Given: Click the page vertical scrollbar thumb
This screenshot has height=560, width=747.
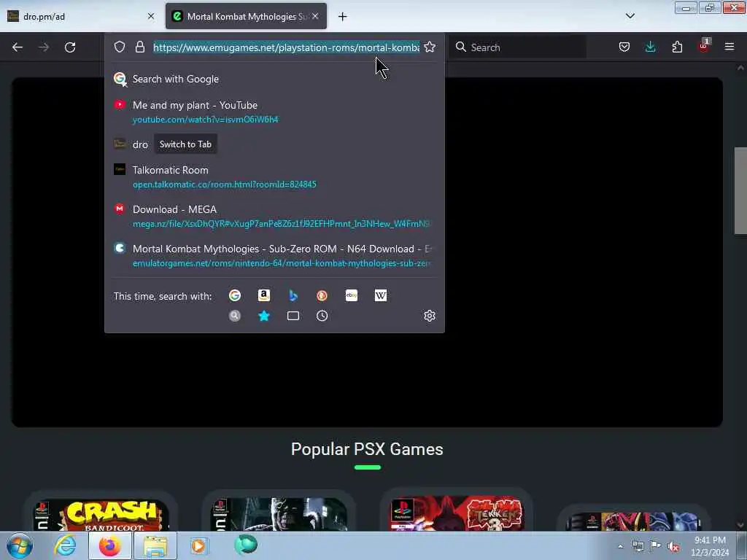Looking at the screenshot, I should (740, 191).
